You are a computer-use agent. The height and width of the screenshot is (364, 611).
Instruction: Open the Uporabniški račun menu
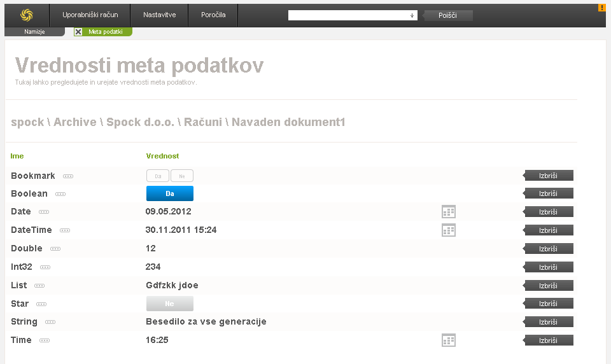[90, 15]
